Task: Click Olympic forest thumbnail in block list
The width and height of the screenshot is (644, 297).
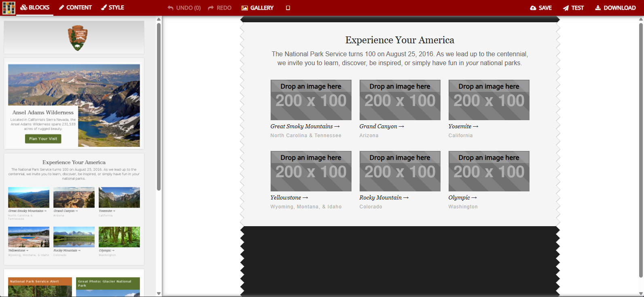Action: point(119,237)
